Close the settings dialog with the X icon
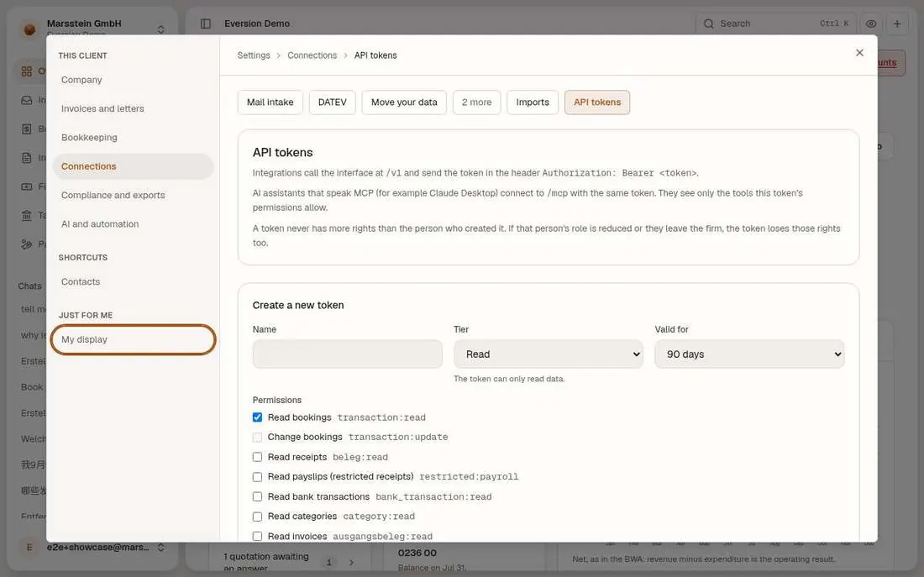The width and height of the screenshot is (924, 577). pos(860,52)
